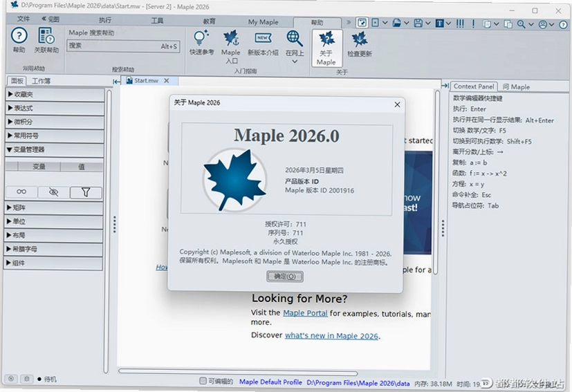Screen dimensions: 572x392
Task: Click the highlighted full-screen toolbar icon
Action: tap(362, 23)
